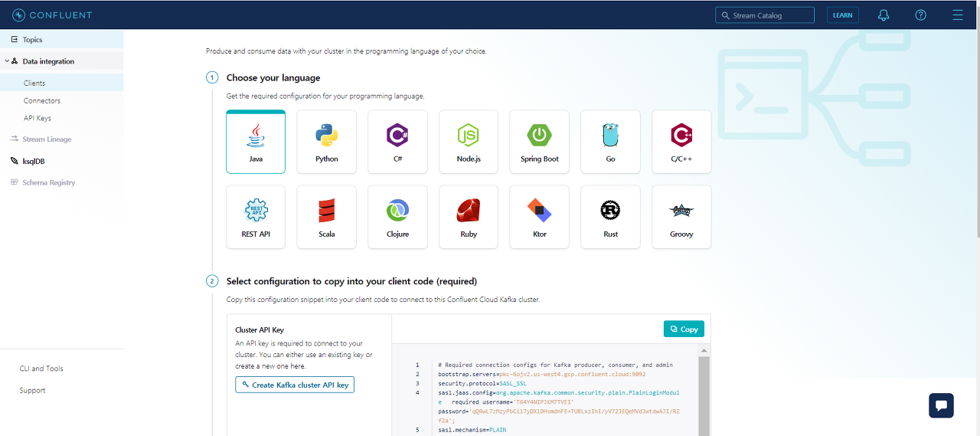
Task: Select the Java language card
Action: (x=256, y=142)
